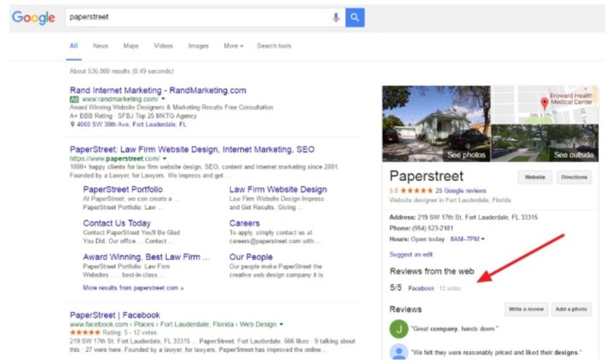Click See outside street view thumbnail
Screen dimensions: 606x364
(x=545, y=143)
